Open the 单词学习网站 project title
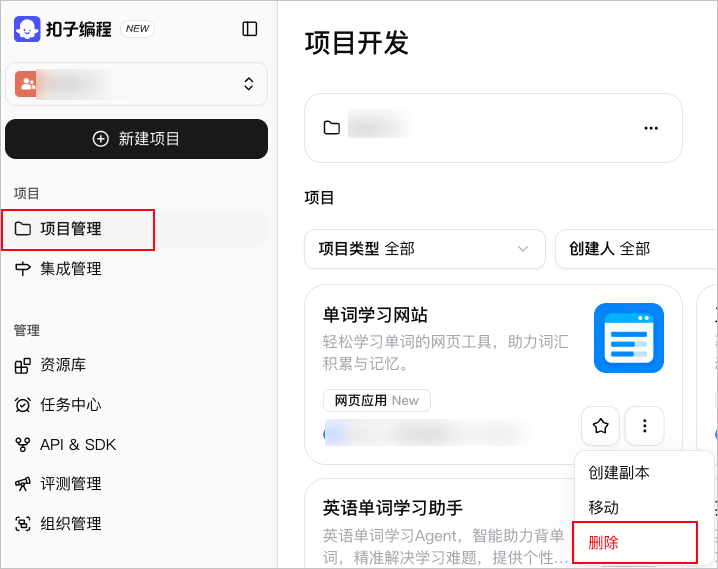 click(x=375, y=315)
